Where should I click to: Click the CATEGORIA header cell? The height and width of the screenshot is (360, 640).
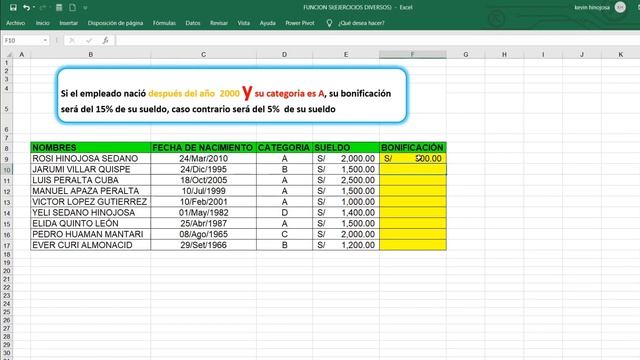pos(284,147)
